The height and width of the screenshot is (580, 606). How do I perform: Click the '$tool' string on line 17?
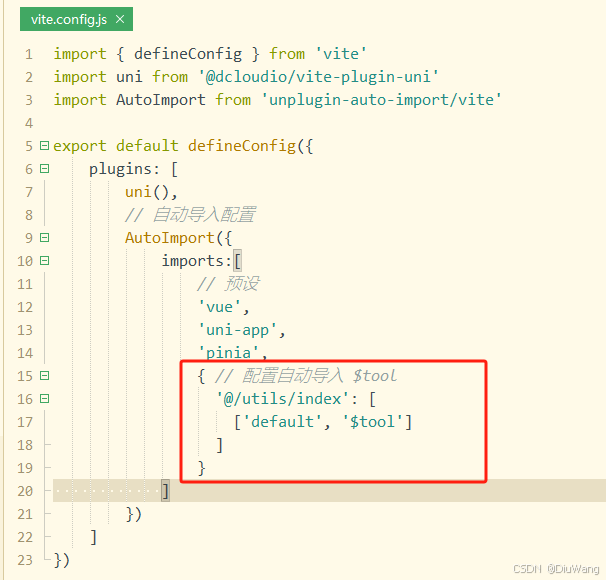[373, 422]
